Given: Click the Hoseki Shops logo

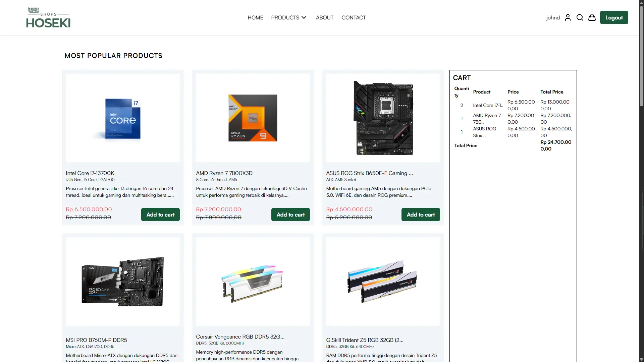Looking at the screenshot, I should [x=48, y=17].
